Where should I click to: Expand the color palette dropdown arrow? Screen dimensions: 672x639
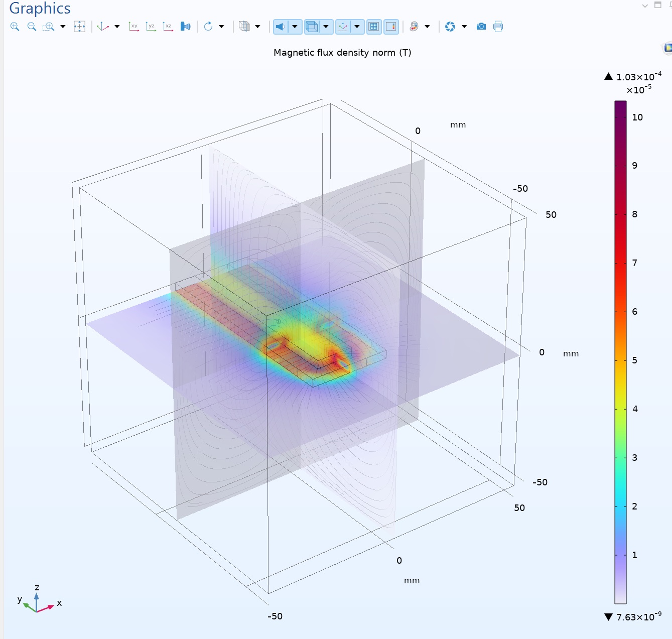pyautogui.click(x=427, y=27)
